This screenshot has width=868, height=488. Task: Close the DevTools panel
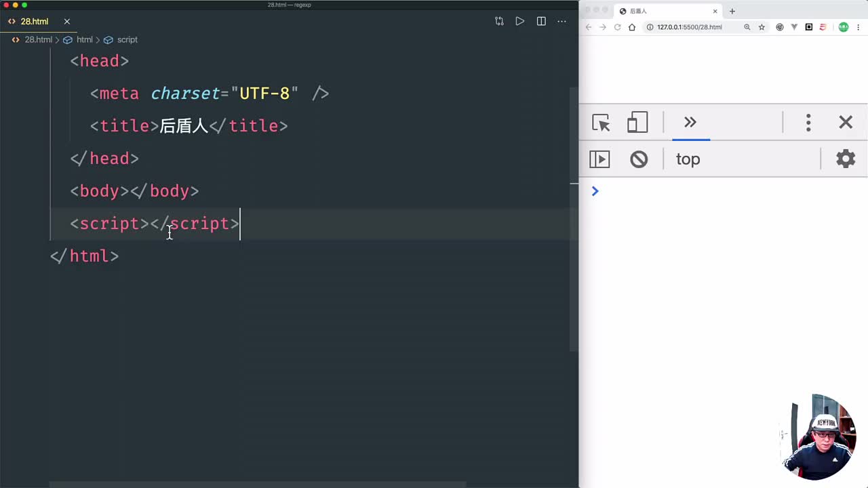click(846, 123)
